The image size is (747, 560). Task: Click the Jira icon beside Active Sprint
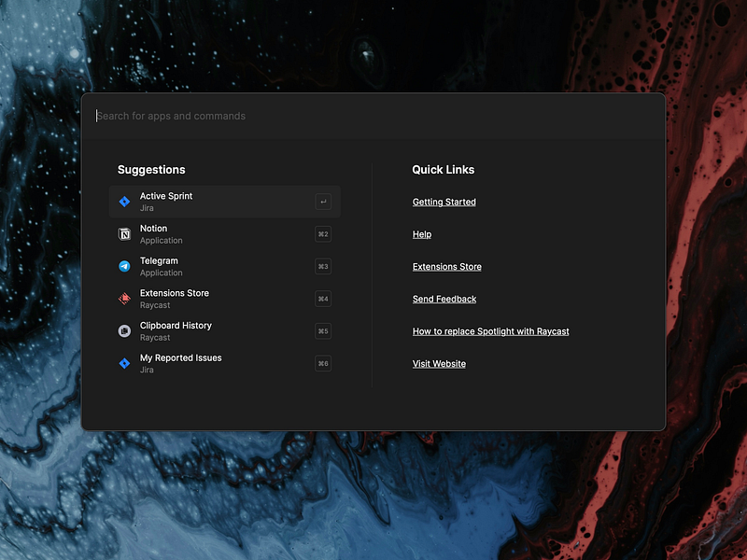(x=124, y=202)
